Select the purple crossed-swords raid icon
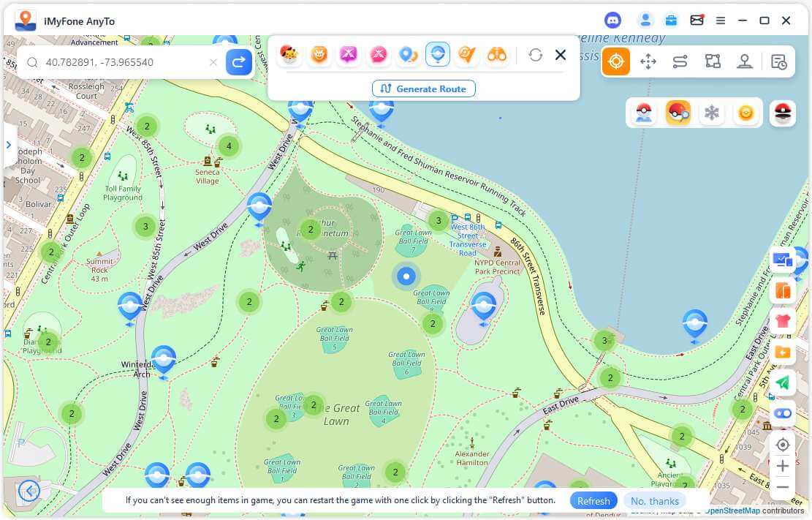Screen dimensions: 812x520 click(x=349, y=54)
